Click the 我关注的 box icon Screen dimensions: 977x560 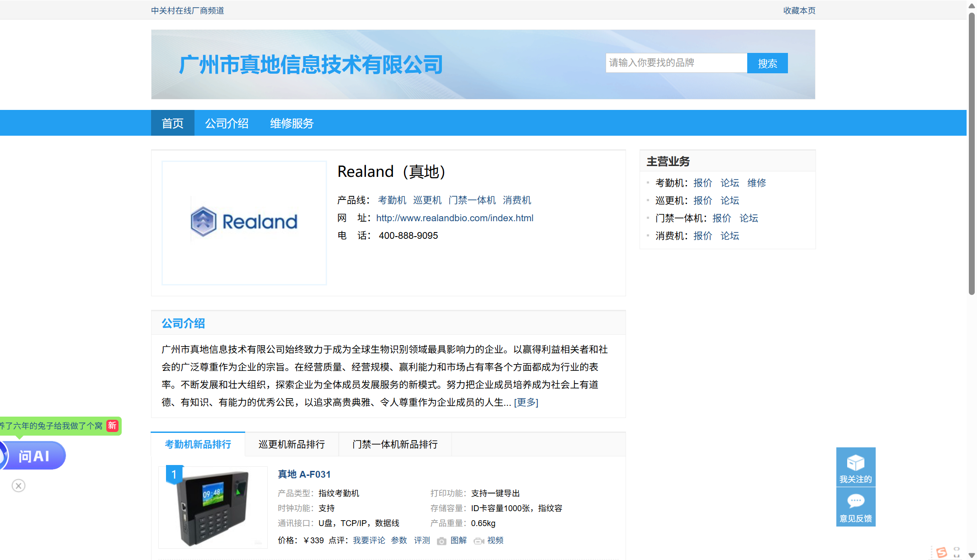pyautogui.click(x=855, y=463)
